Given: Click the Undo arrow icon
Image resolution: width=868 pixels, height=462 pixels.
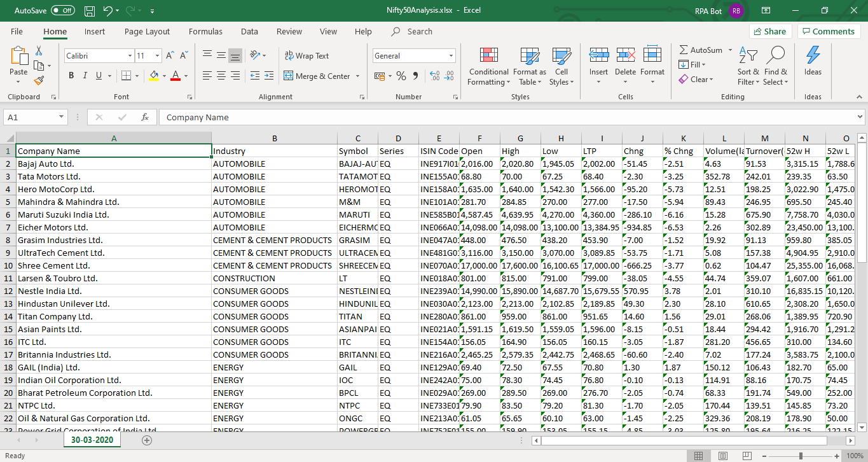Looking at the screenshot, I should click(x=107, y=11).
